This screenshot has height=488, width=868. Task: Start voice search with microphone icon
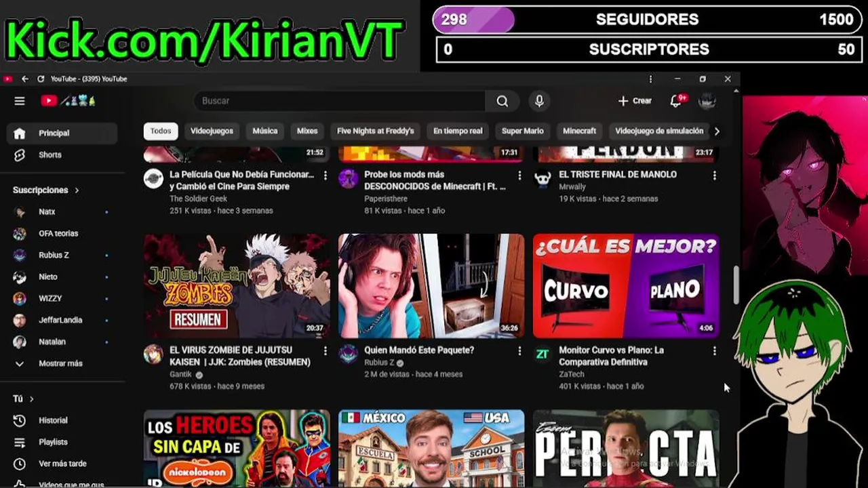(x=539, y=101)
